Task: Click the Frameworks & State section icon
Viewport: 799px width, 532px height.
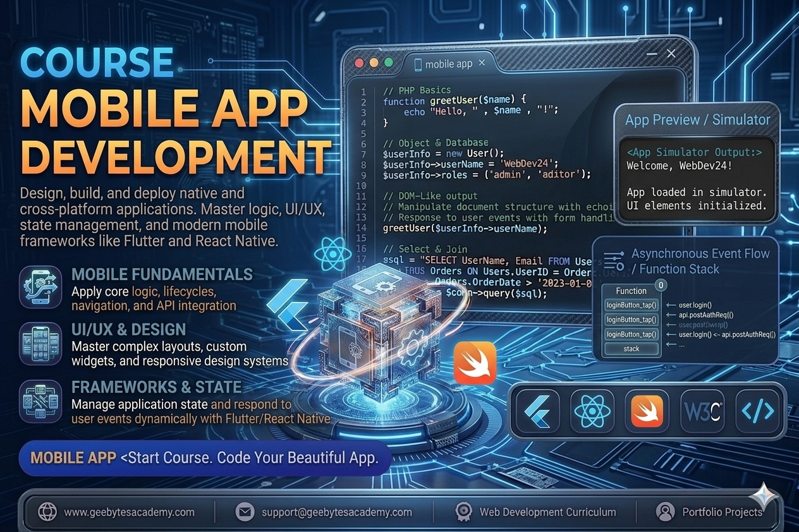Action: 40,401
